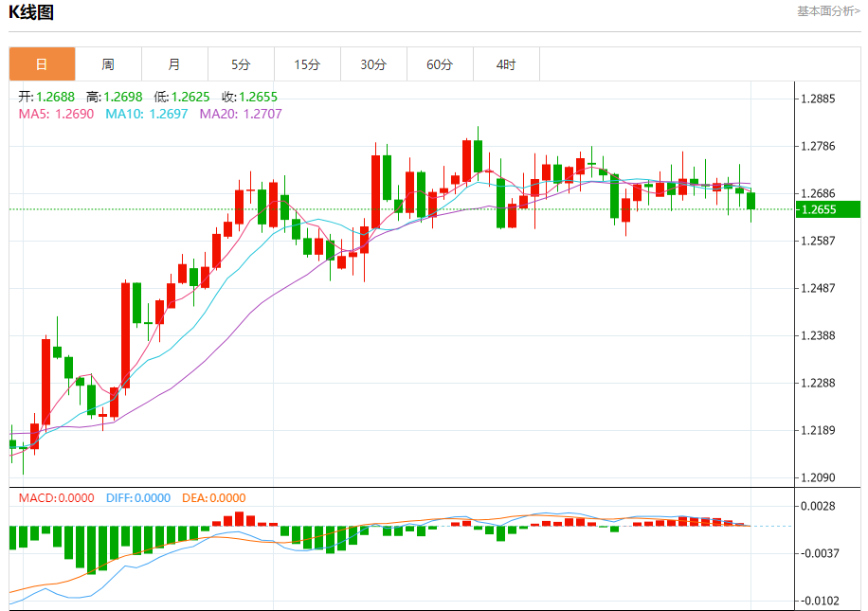Click the MA10: 1.2697 indicator label
Image resolution: width=868 pixels, height=611 pixels.
point(147,114)
